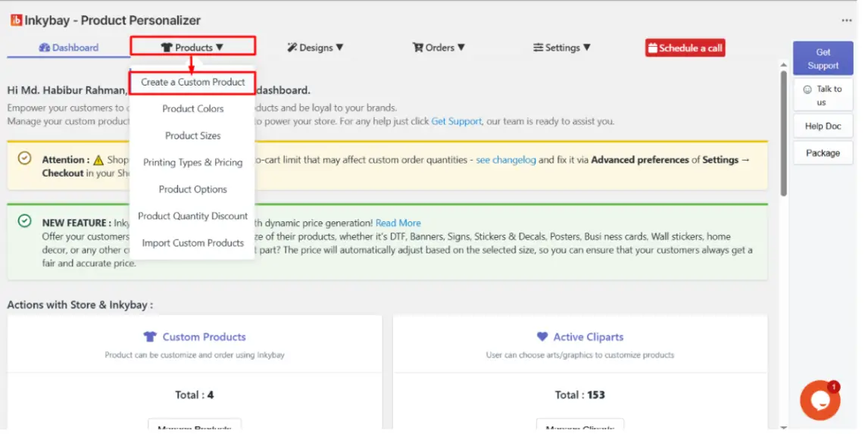Screen dimensions: 868x434
Task: Open Printing Types & Pricing
Action: [x=192, y=162]
